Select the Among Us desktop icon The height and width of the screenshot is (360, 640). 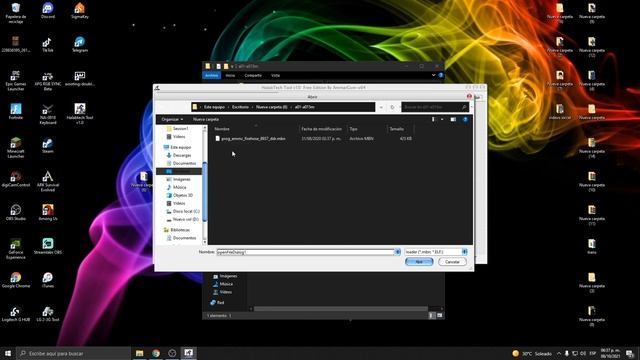pyautogui.click(x=48, y=213)
